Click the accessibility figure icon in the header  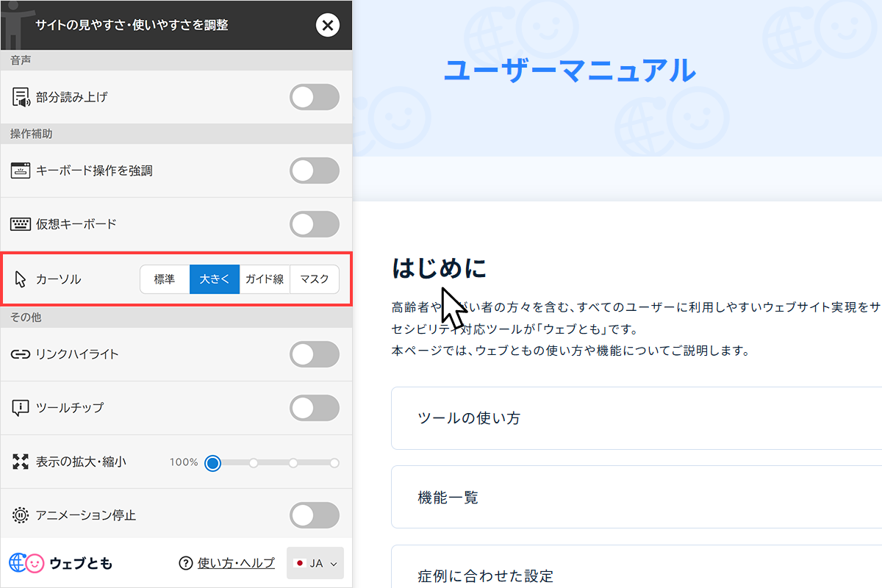(x=13, y=24)
